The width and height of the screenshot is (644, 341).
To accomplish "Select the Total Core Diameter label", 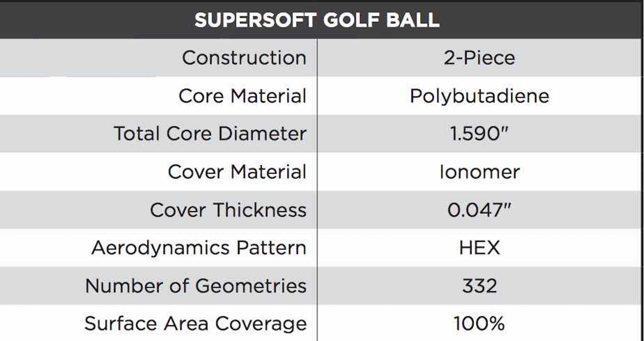I will [210, 134].
